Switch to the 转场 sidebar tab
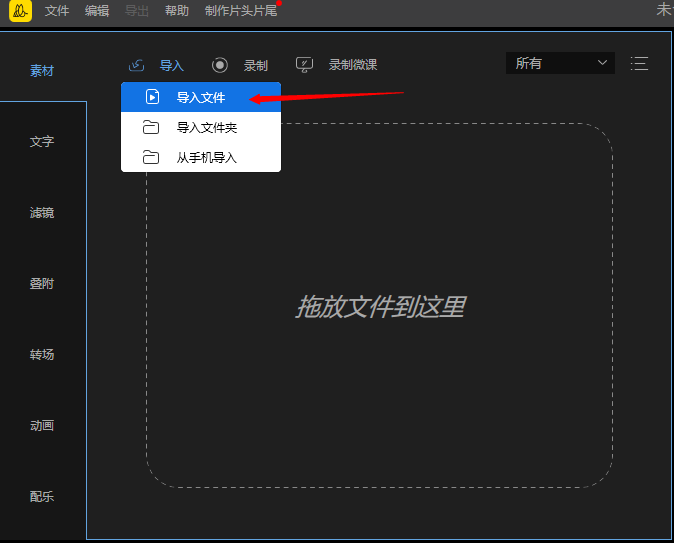The height and width of the screenshot is (543, 674). (x=42, y=355)
